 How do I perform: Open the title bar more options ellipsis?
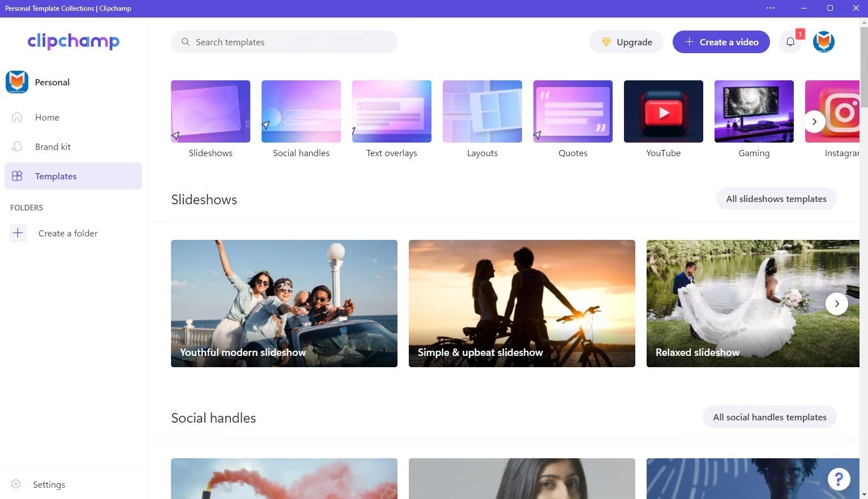coord(771,8)
